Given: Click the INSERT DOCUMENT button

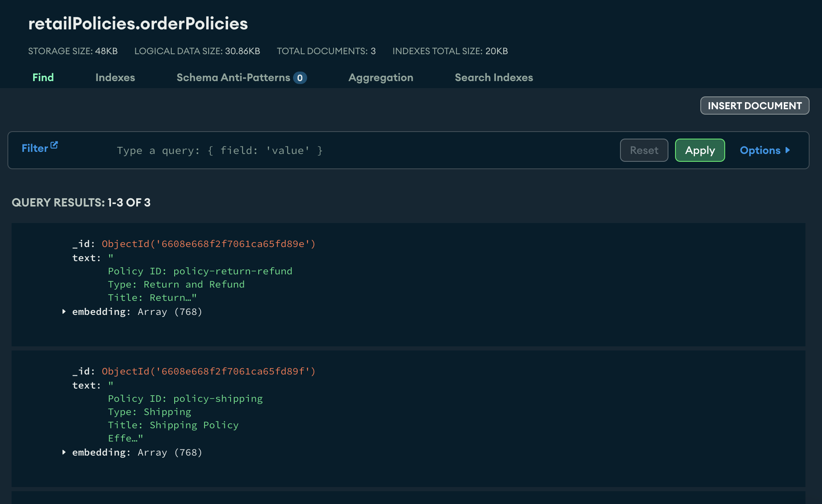Looking at the screenshot, I should tap(755, 106).
